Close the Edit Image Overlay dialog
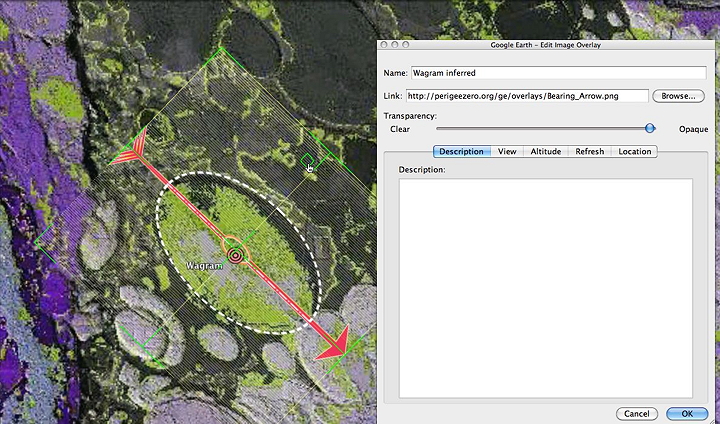The width and height of the screenshot is (720, 424). point(385,45)
